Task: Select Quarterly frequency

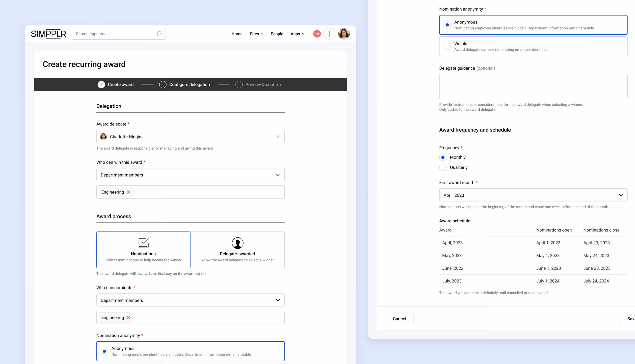Action: click(443, 167)
